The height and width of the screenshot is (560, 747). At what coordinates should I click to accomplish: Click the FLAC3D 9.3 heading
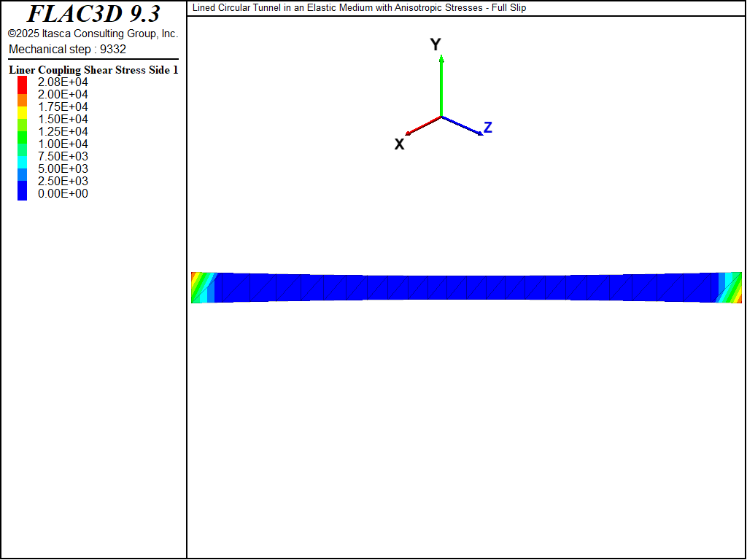(93, 14)
